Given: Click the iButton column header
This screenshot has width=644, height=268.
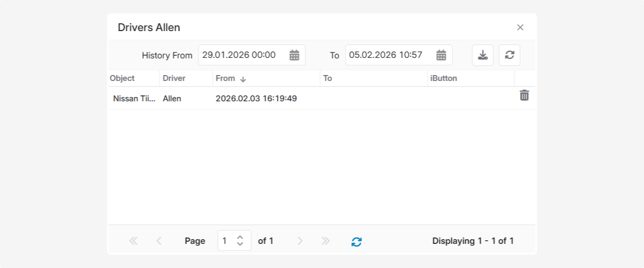Looking at the screenshot, I should point(443,78).
